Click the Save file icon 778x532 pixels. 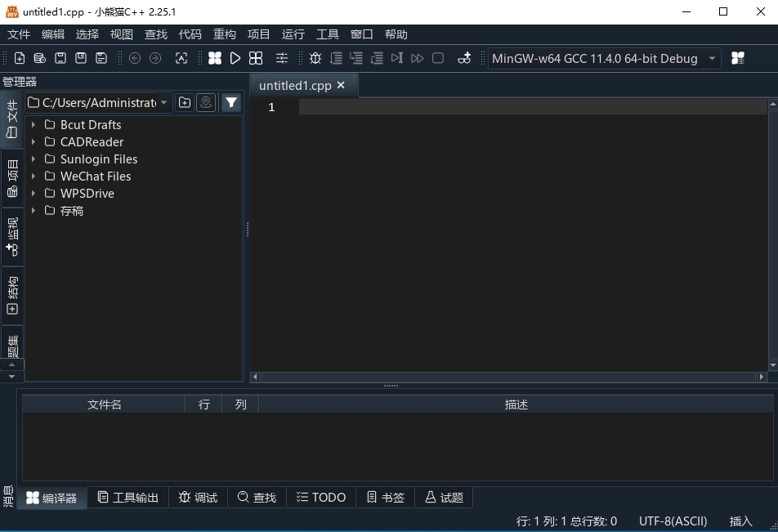(60, 58)
